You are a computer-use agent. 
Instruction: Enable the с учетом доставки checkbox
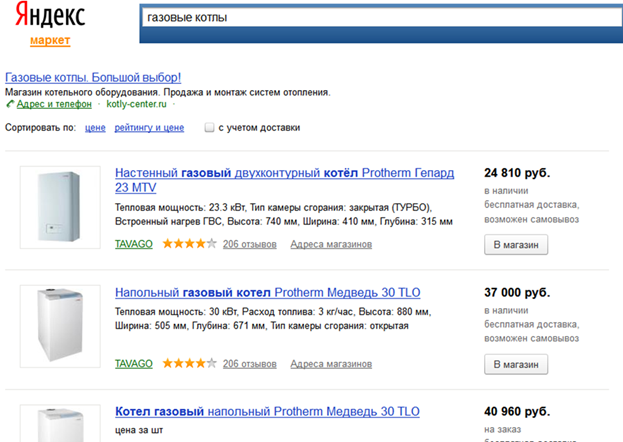pyautogui.click(x=209, y=128)
